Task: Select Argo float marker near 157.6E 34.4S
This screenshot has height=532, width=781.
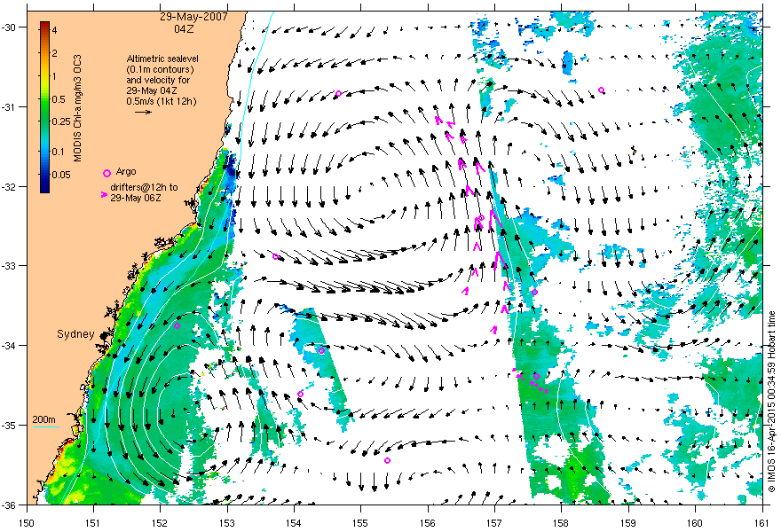Action: [x=536, y=376]
